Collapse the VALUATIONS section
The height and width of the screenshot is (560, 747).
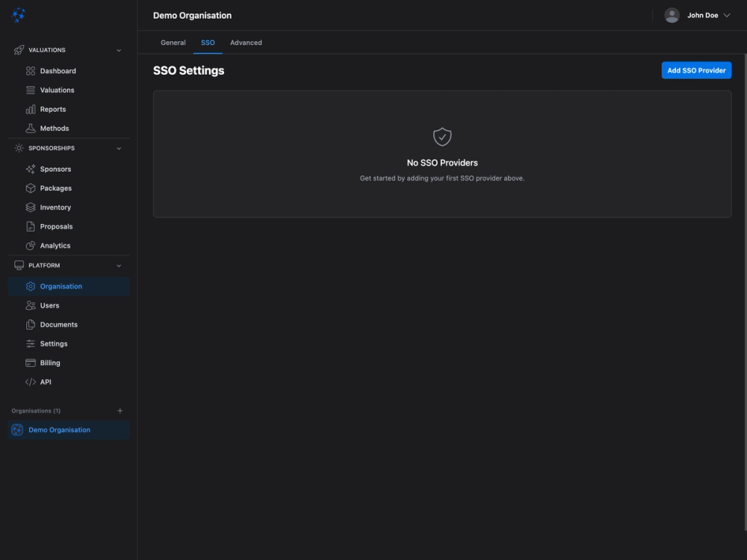118,49
